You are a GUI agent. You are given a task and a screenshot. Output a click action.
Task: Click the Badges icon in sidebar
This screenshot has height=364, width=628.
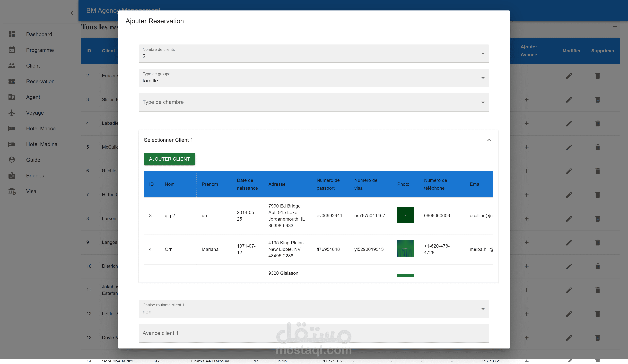(x=12, y=176)
